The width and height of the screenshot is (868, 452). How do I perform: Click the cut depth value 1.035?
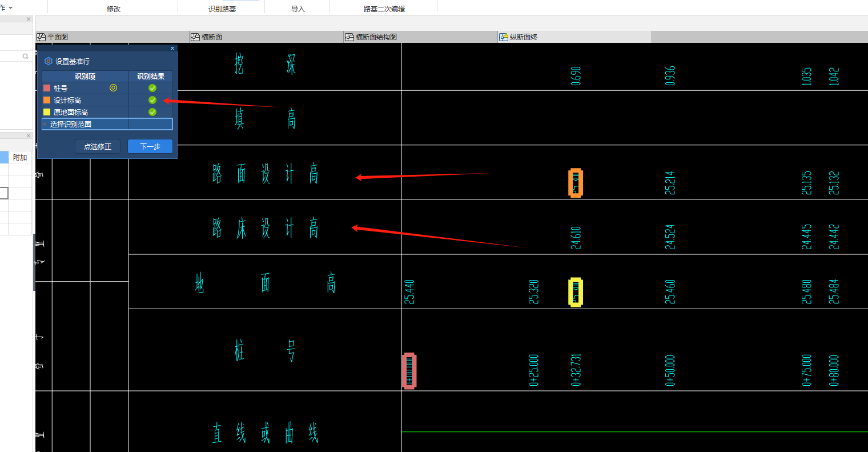point(806,77)
